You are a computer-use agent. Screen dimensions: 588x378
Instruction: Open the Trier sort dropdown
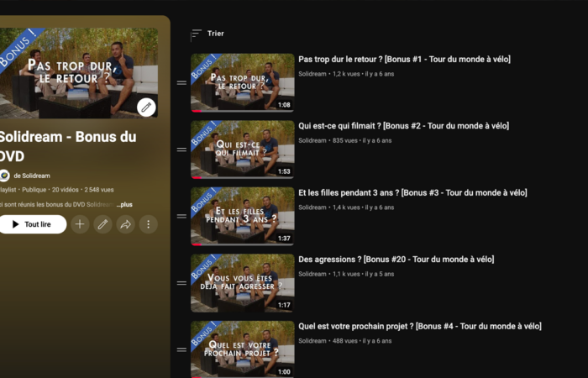point(207,34)
